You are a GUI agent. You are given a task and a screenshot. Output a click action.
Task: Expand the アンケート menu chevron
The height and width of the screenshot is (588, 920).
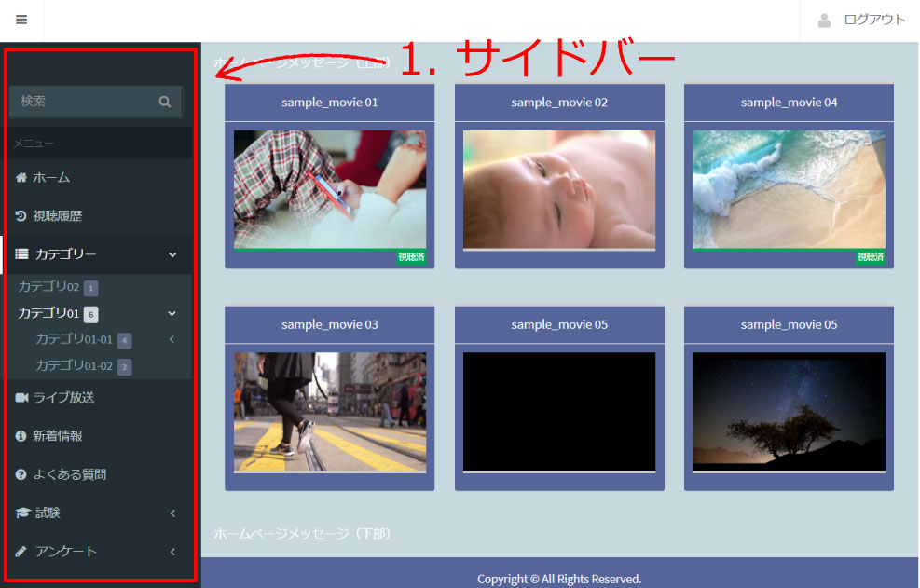[x=172, y=551]
